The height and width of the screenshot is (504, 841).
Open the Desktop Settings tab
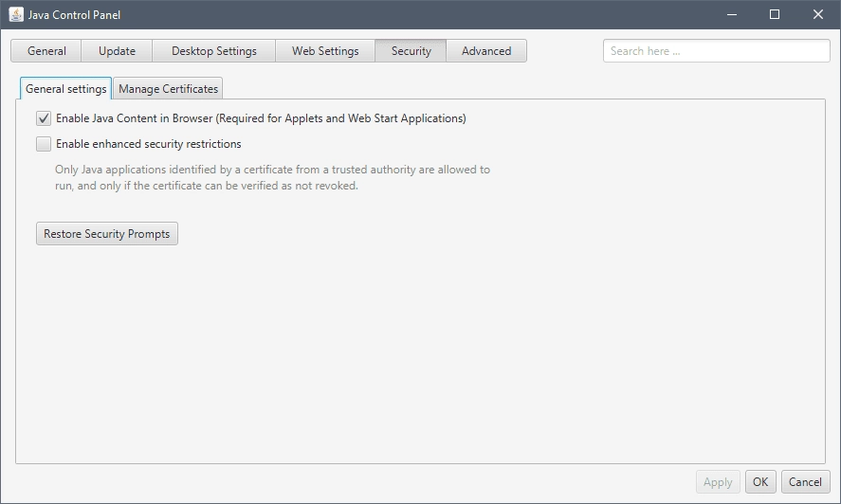214,51
